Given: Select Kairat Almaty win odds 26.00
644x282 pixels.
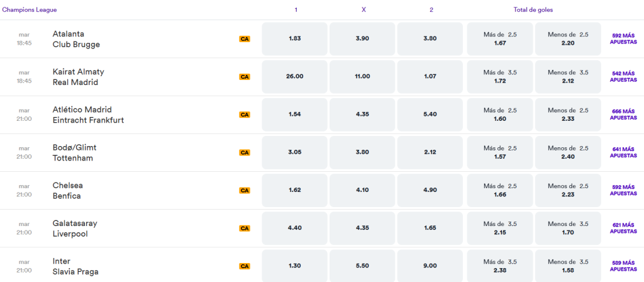Looking at the screenshot, I should pyautogui.click(x=294, y=76).
